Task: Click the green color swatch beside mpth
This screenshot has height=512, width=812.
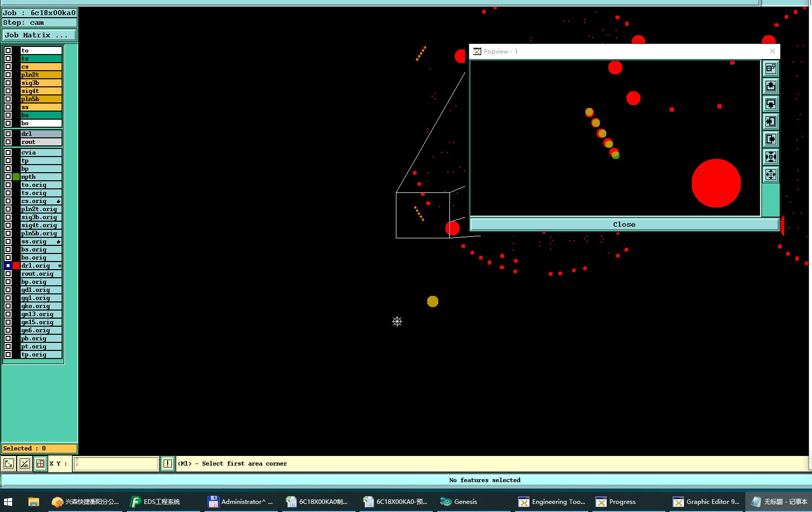Action: (16, 177)
